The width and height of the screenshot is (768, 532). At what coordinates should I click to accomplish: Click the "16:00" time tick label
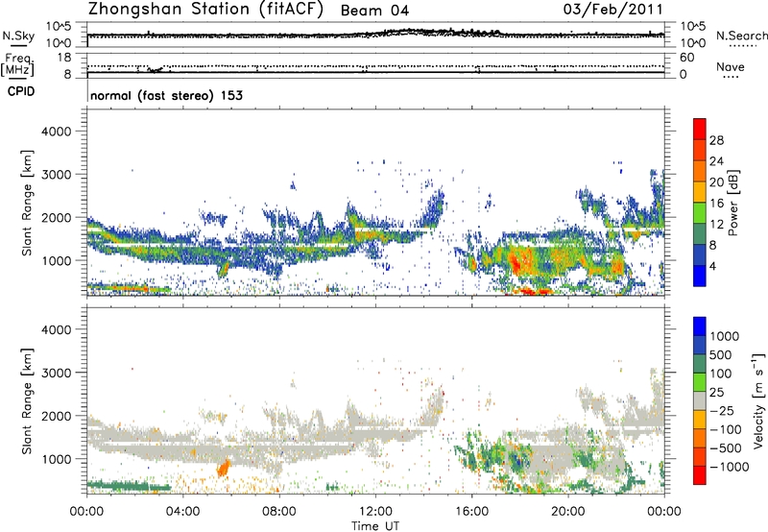(471, 512)
